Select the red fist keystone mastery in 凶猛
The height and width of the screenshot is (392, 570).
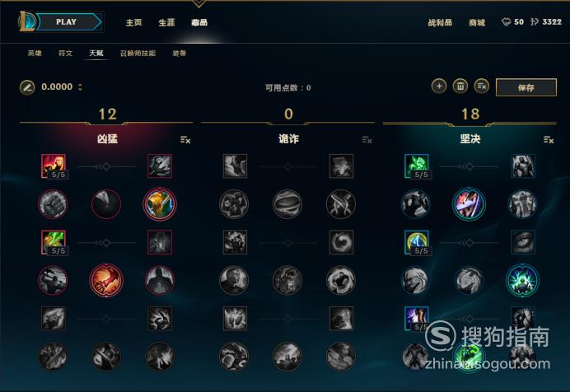pos(106,280)
